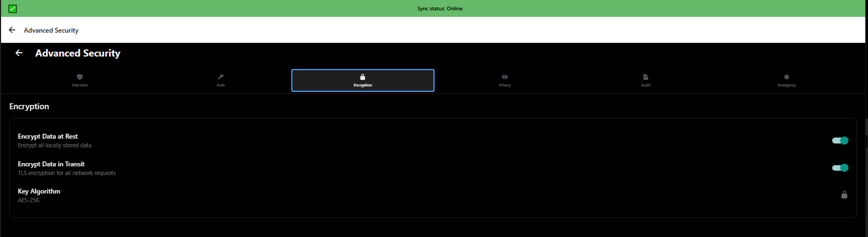This screenshot has width=868, height=237.
Task: Click the Encrypt Data at Rest label
Action: click(x=48, y=136)
